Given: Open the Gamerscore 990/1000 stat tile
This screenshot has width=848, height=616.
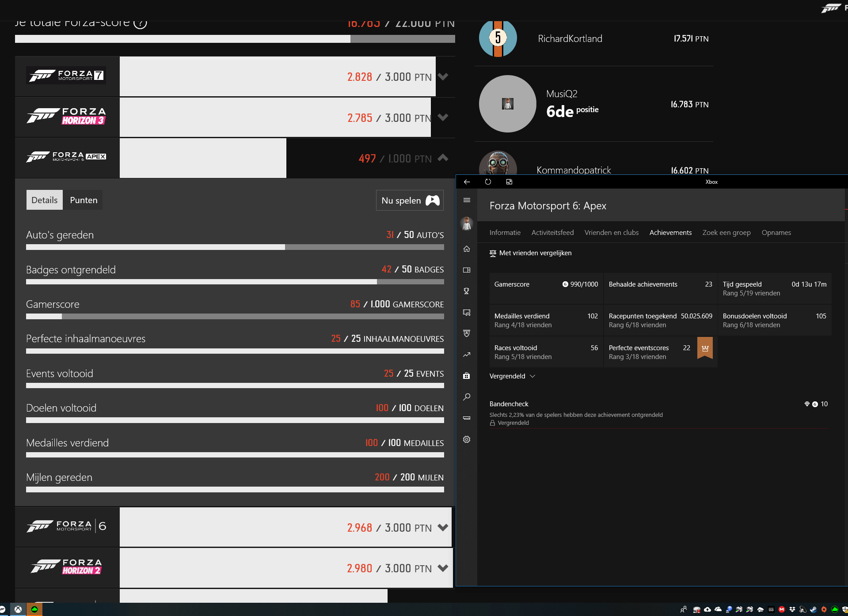Looking at the screenshot, I should click(x=546, y=288).
